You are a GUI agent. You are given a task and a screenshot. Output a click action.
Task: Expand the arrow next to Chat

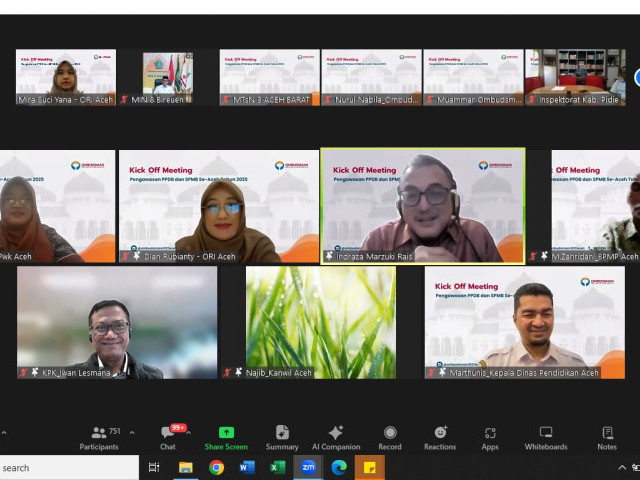[194, 432]
